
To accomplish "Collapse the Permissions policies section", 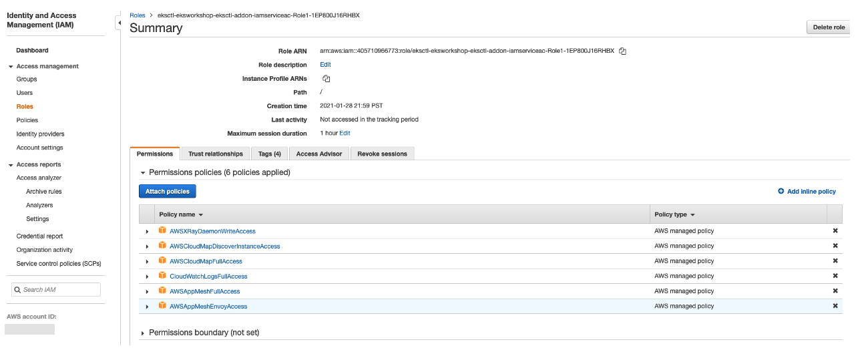I will click(142, 172).
